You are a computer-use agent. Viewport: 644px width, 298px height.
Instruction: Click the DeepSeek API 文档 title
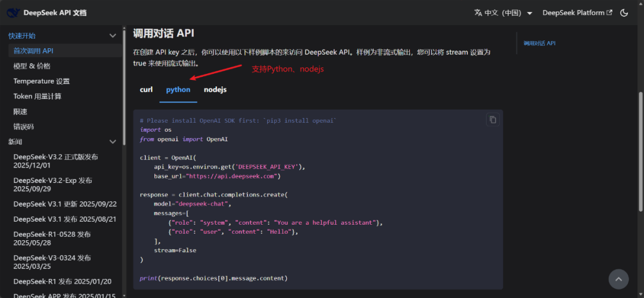55,13
